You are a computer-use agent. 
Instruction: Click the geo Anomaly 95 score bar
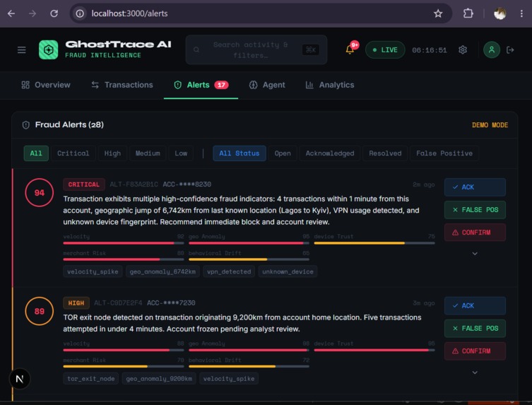coord(249,243)
